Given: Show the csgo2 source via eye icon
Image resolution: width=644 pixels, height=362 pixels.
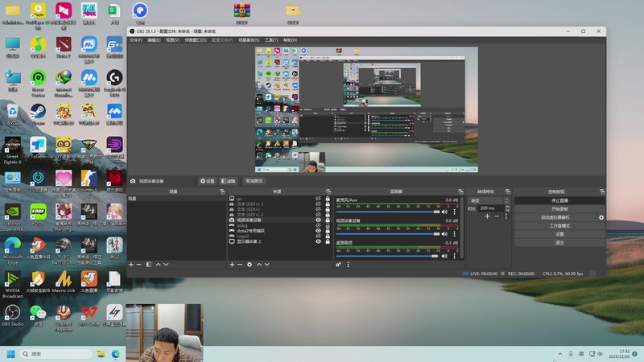Looking at the screenshot, I should 318,236.
